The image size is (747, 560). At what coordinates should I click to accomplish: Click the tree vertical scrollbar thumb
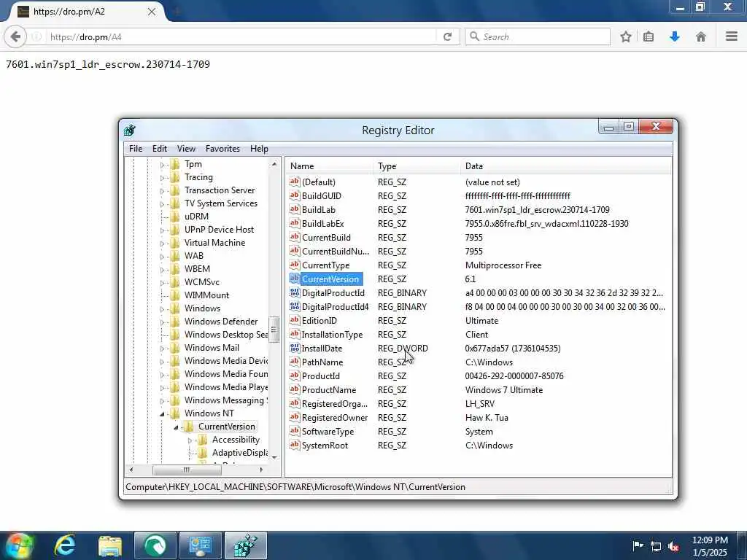(x=274, y=330)
